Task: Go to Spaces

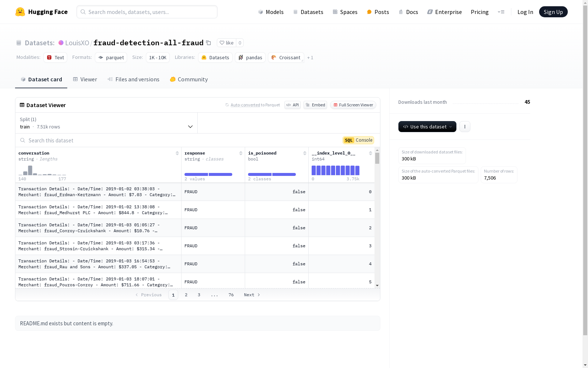Action: [345, 12]
